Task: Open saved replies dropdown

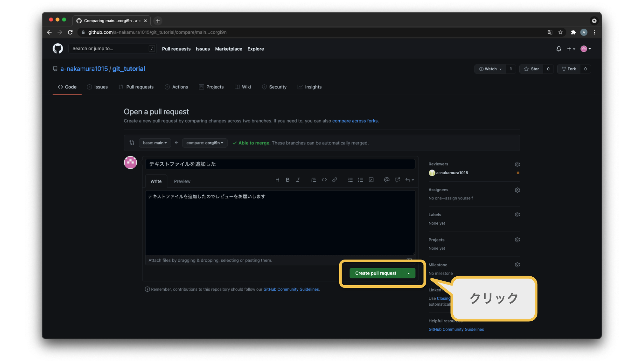Action: coord(410,180)
